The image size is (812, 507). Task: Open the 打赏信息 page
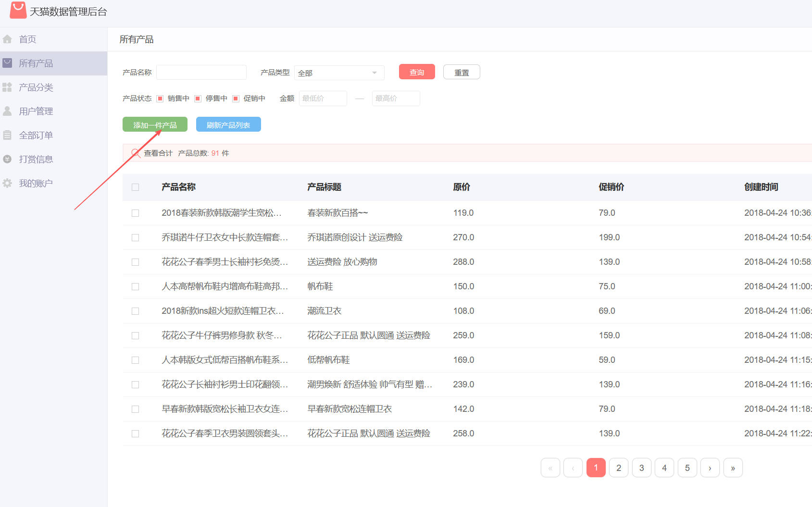point(53,159)
